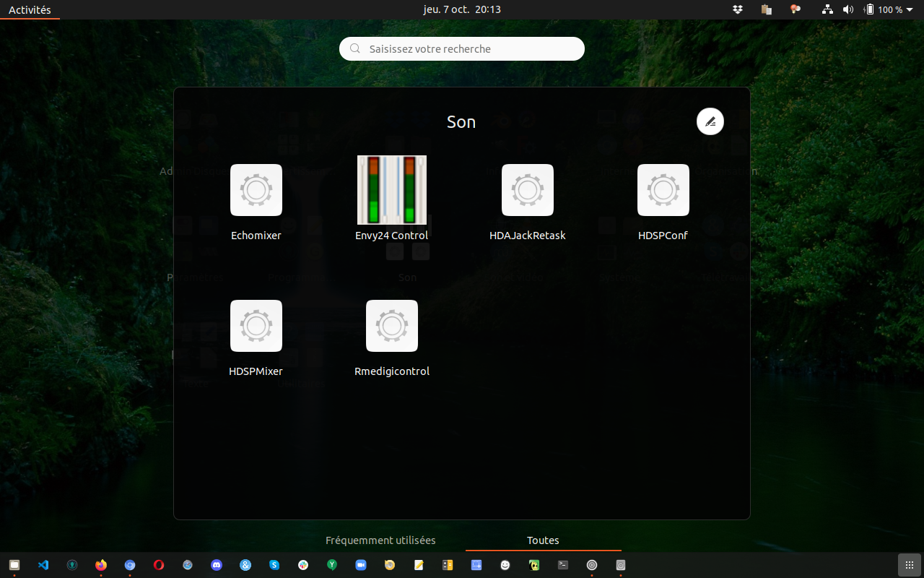Open the HDSPConf app

663,202
